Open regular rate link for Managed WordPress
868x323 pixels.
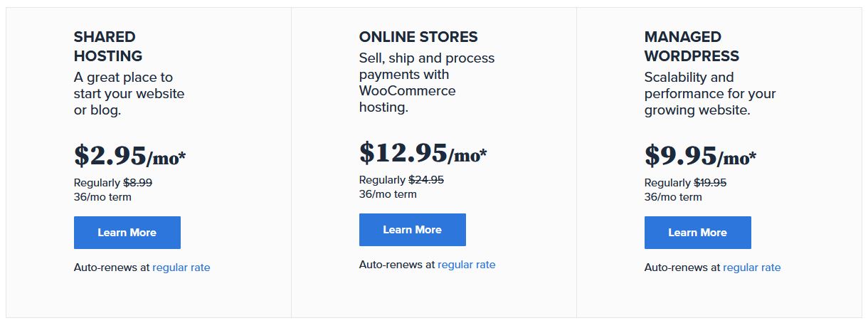(751, 268)
